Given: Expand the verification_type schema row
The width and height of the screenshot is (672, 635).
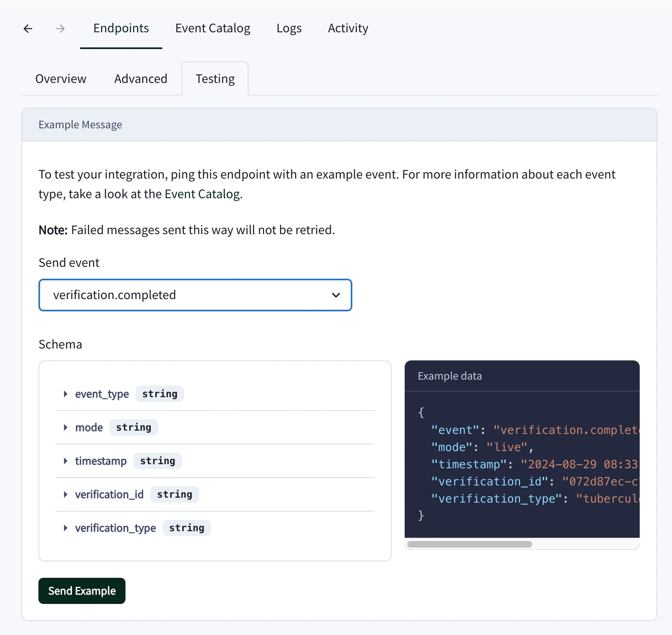Looking at the screenshot, I should (x=215, y=528).
